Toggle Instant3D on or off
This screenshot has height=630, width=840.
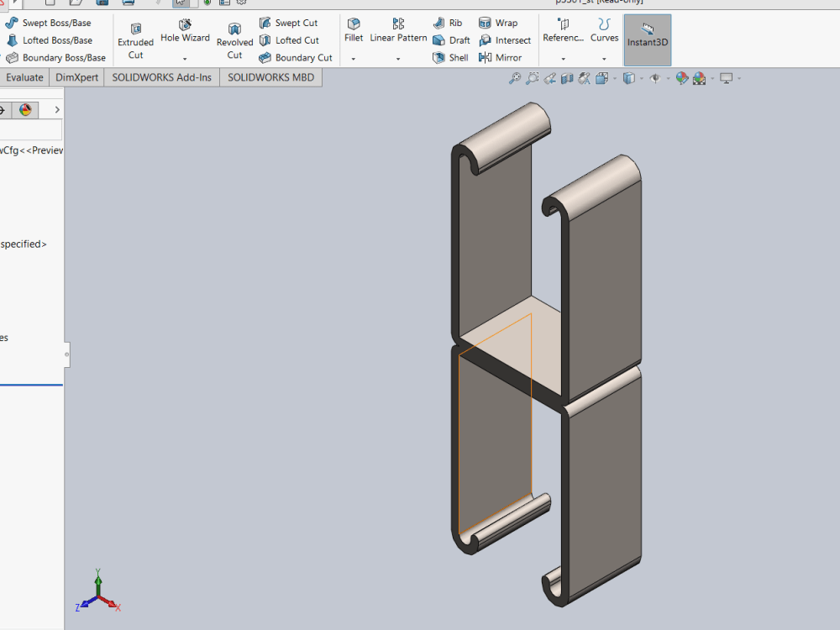coord(647,39)
